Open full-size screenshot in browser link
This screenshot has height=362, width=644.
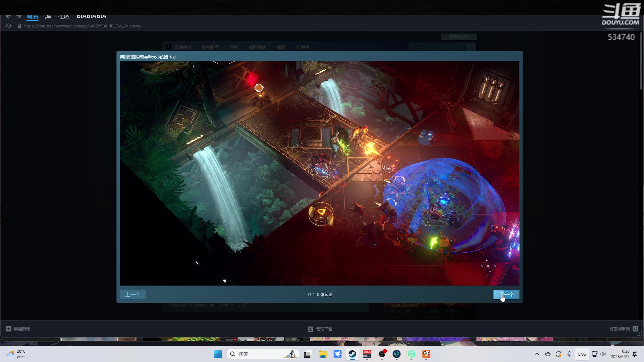coord(148,57)
